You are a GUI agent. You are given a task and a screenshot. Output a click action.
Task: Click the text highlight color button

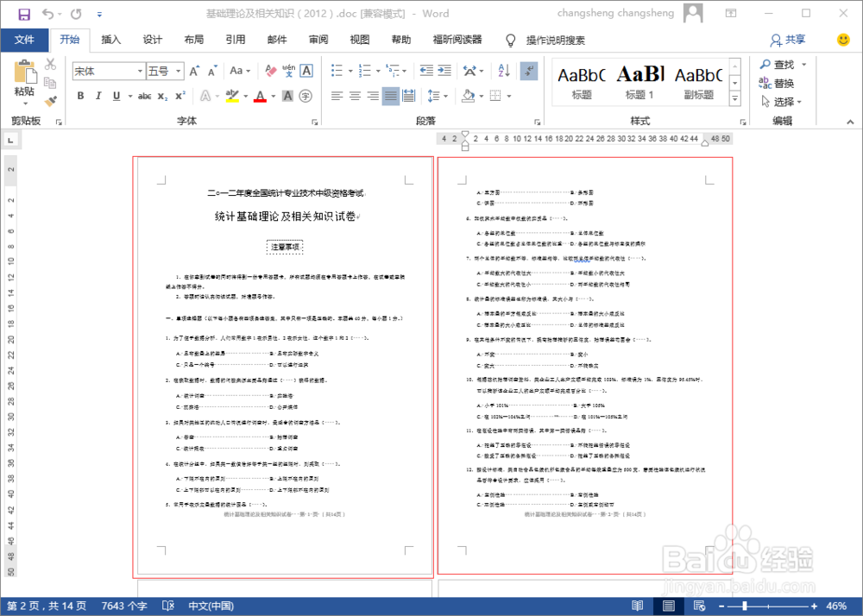[x=232, y=97]
